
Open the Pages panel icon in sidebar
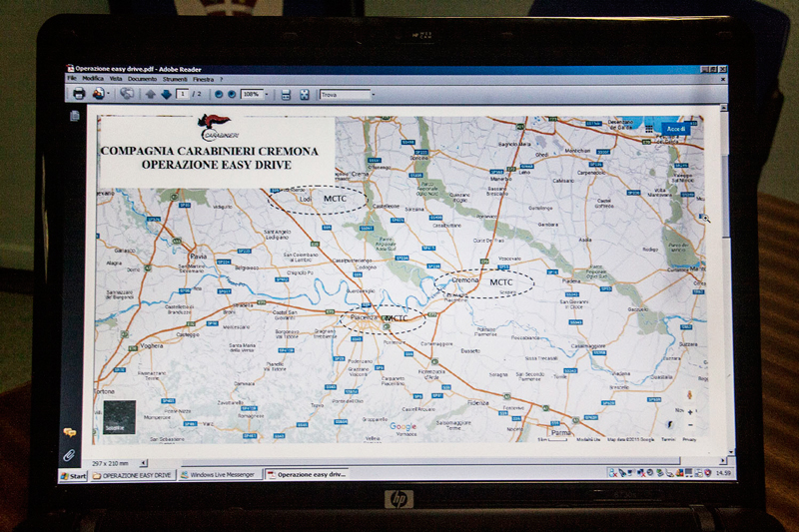pyautogui.click(x=74, y=116)
